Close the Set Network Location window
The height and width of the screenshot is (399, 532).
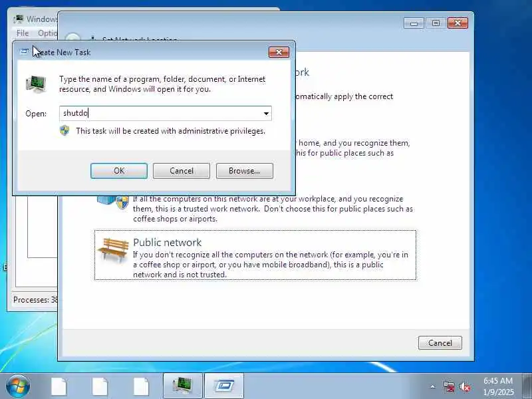pyautogui.click(x=458, y=23)
